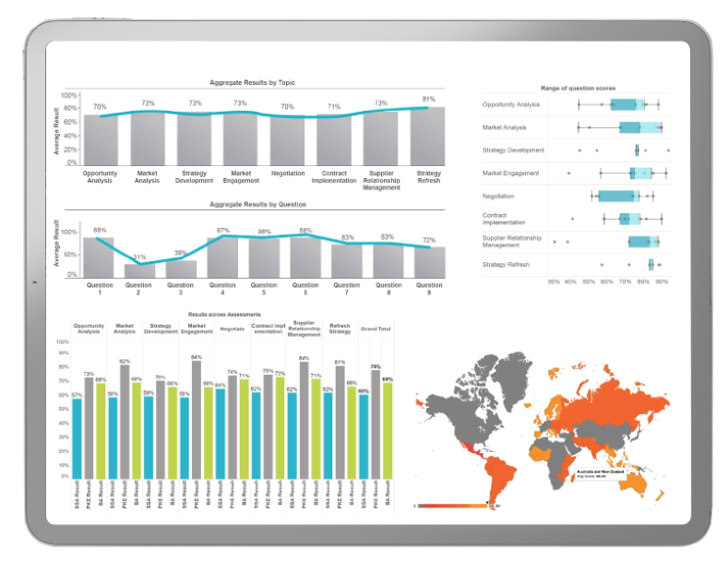This screenshot has width=728, height=561.
Task: Select the green 68% BA bar under Opportunity Analysis
Action: pos(101,431)
